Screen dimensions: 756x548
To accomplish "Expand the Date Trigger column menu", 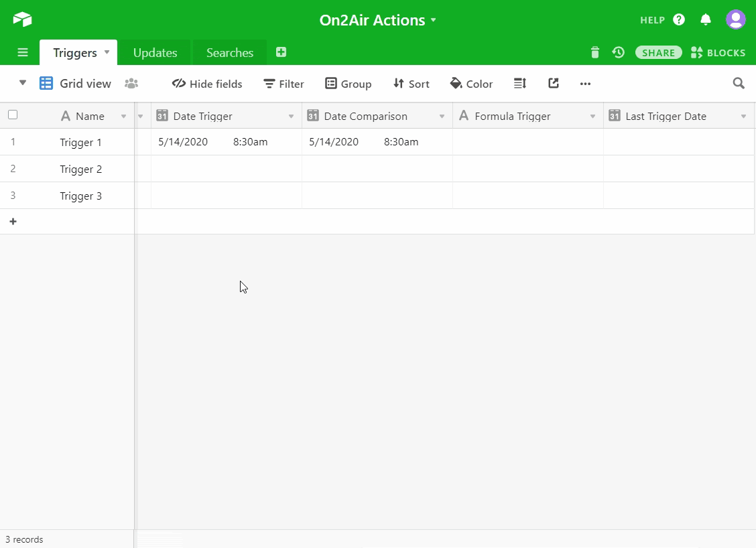I will click(291, 117).
